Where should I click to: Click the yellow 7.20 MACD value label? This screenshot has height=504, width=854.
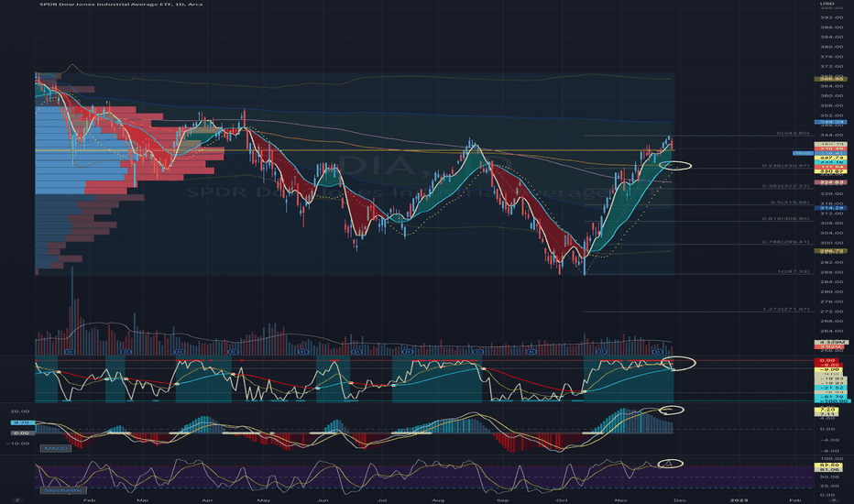click(827, 410)
